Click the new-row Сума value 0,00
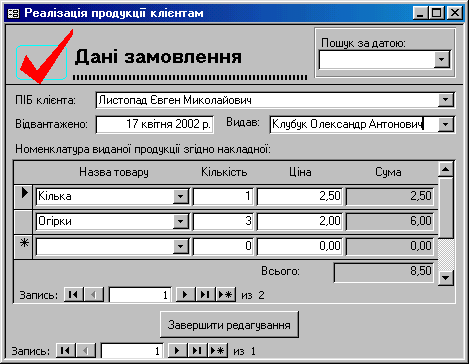 pyautogui.click(x=390, y=246)
